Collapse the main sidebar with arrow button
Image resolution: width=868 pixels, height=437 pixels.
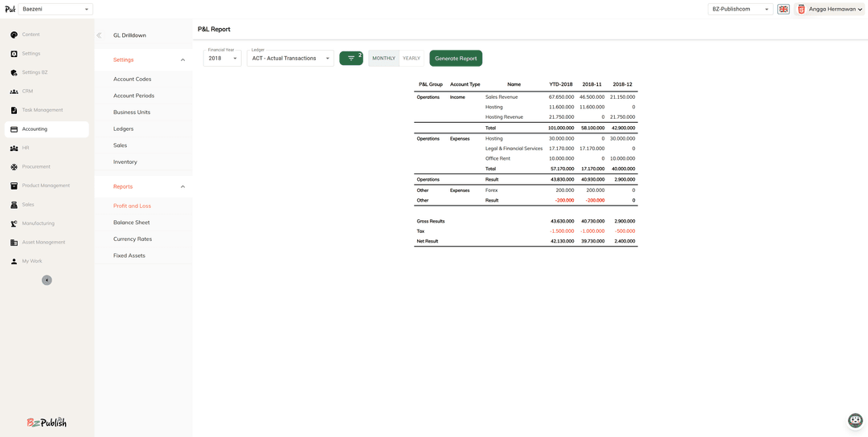[x=47, y=280]
